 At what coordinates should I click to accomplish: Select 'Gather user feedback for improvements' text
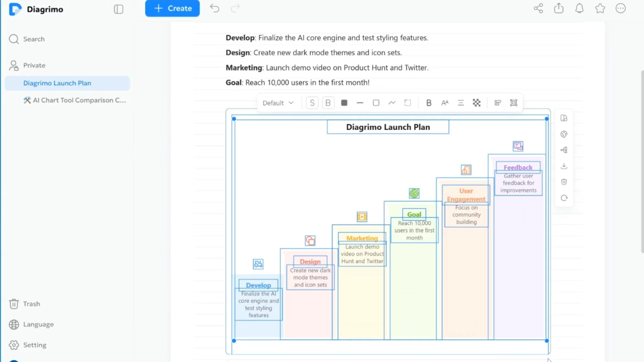(519, 183)
